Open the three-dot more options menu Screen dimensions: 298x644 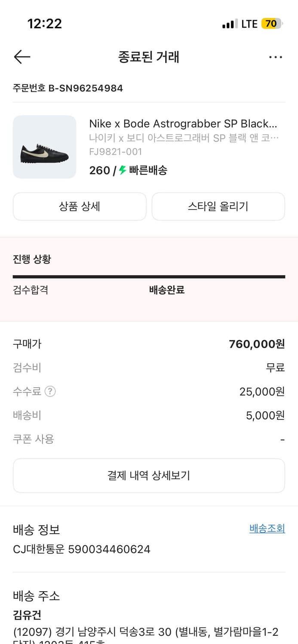pyautogui.click(x=276, y=57)
